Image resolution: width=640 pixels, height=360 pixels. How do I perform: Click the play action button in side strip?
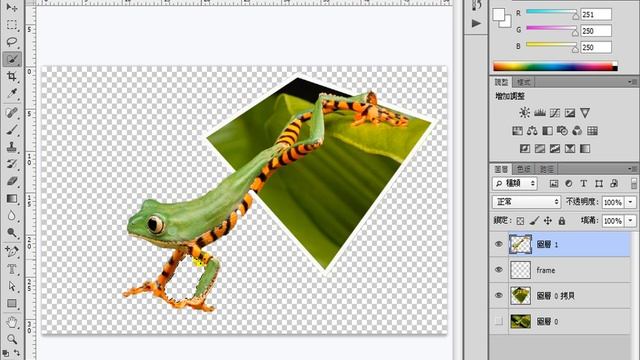[x=476, y=23]
